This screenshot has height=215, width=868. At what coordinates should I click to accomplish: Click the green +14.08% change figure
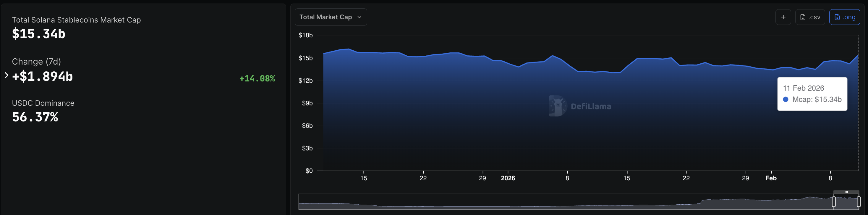pos(257,78)
